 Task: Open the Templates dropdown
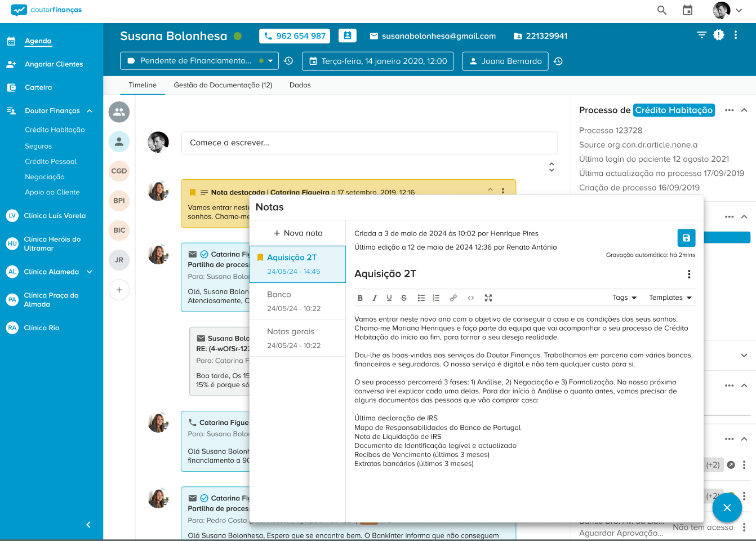point(670,298)
